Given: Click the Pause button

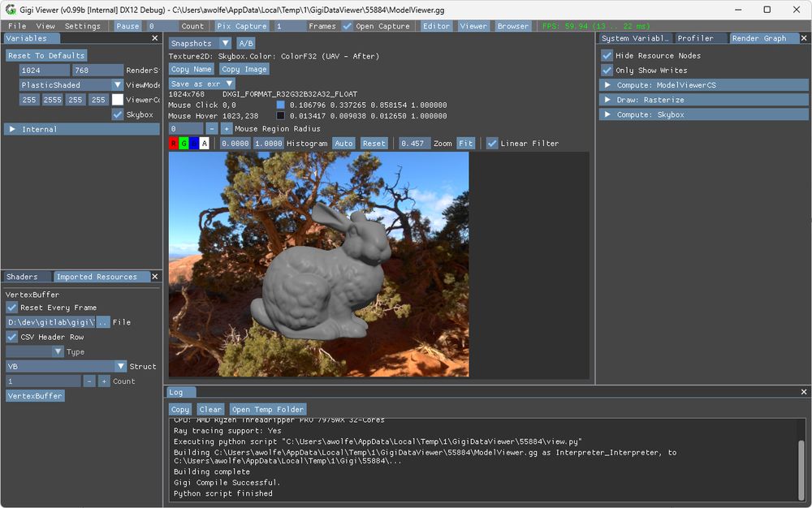Looking at the screenshot, I should (x=127, y=26).
